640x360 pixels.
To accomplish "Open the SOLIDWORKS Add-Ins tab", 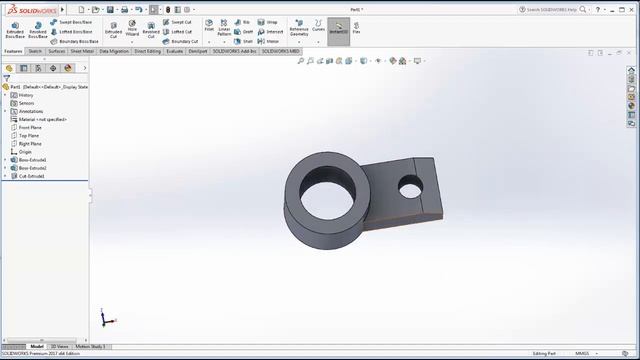I will [234, 51].
